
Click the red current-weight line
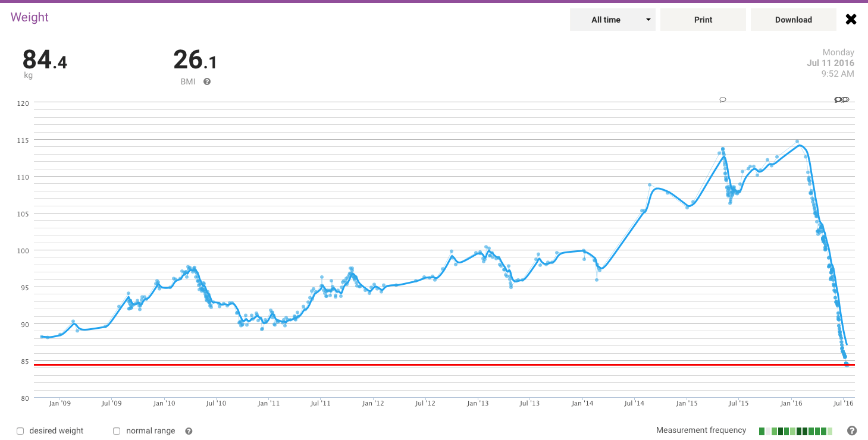tap(444, 364)
